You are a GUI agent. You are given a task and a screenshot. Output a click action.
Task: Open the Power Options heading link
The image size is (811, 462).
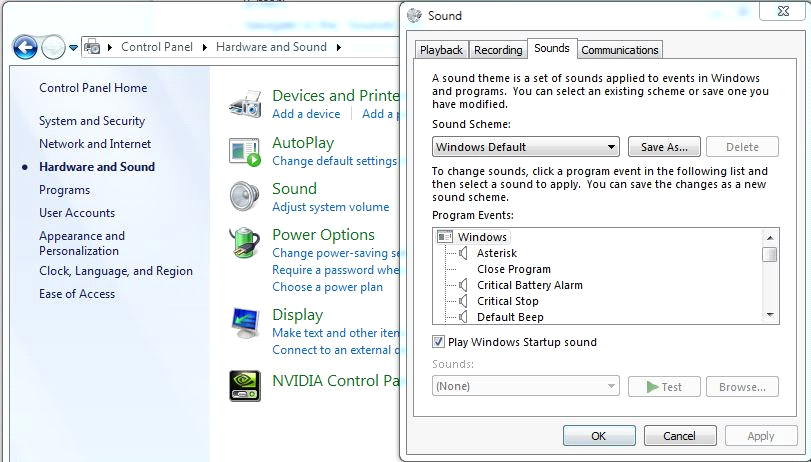[323, 235]
